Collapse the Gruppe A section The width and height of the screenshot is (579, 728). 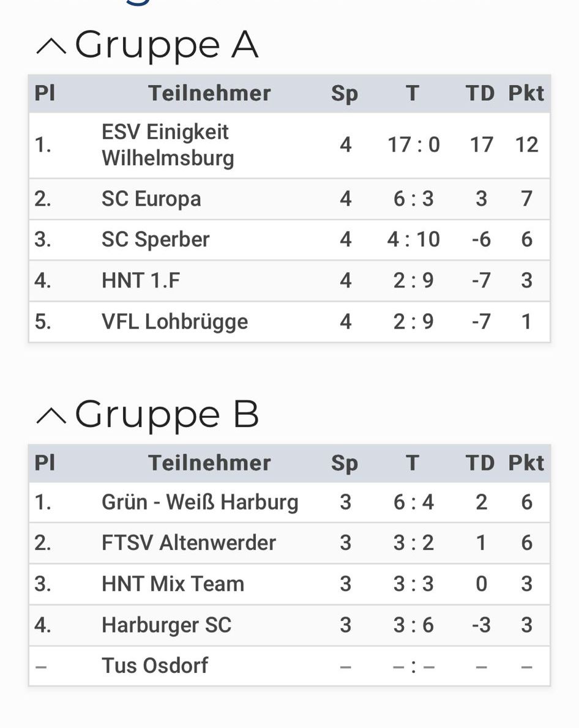[51, 46]
